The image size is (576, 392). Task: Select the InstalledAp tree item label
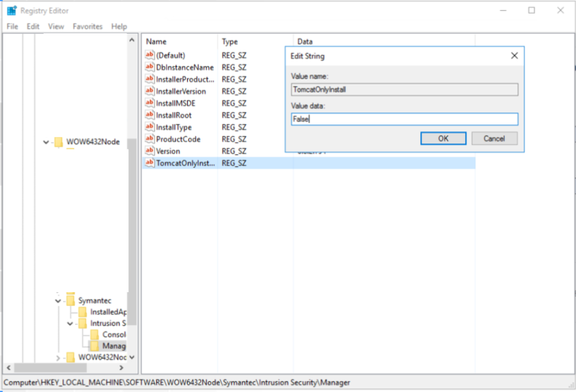coord(108,312)
